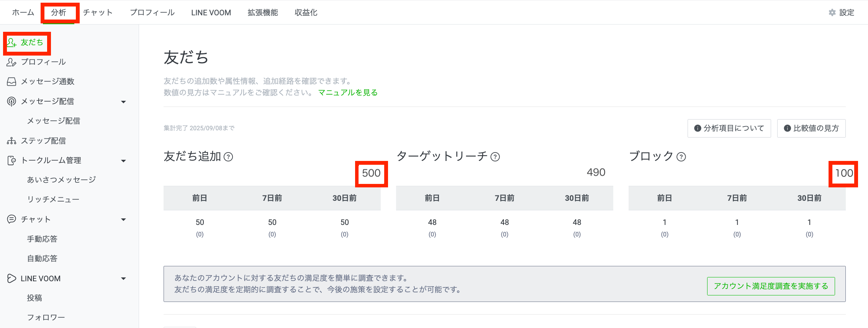Open the マニュアルを見る link

pos(348,93)
